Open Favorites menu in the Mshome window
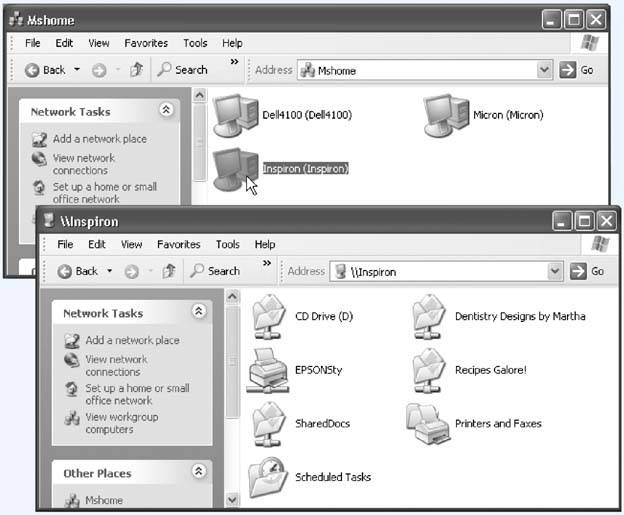Viewport: 624px width, 515px height. 146,43
